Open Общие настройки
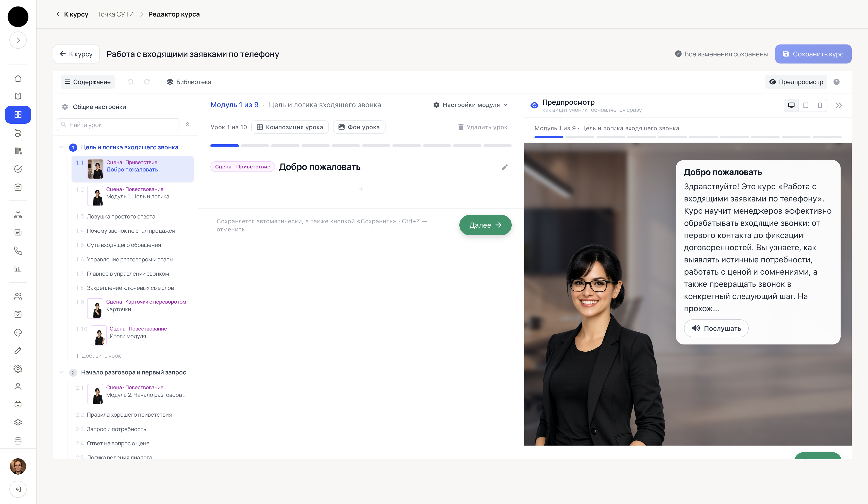The height and width of the screenshot is (504, 868). (x=94, y=107)
